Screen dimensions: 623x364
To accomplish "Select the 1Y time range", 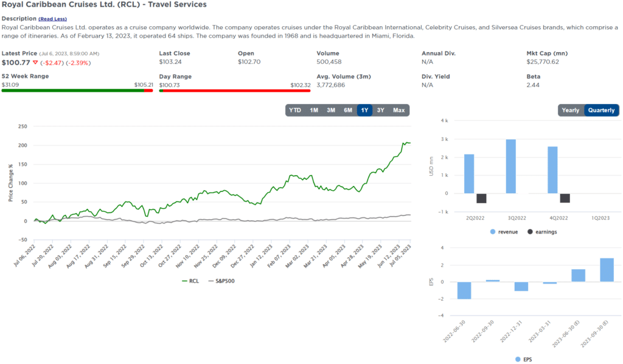I will (x=365, y=111).
